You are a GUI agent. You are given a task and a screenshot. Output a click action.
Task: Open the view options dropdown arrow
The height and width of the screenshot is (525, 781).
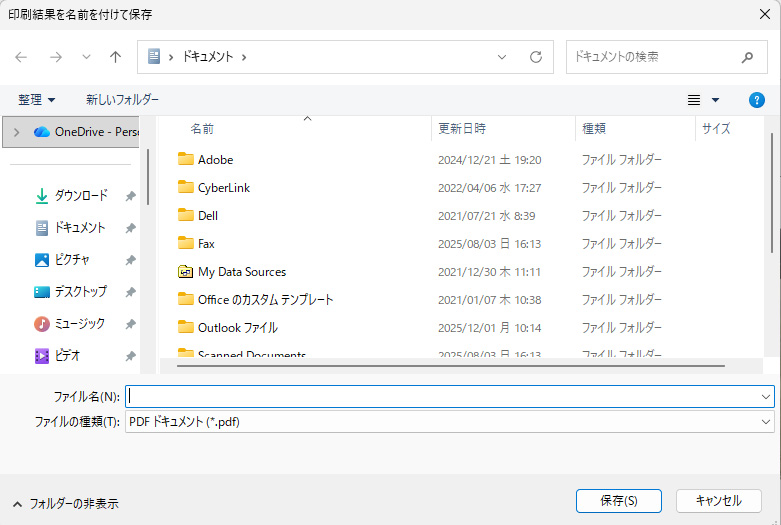click(x=715, y=100)
